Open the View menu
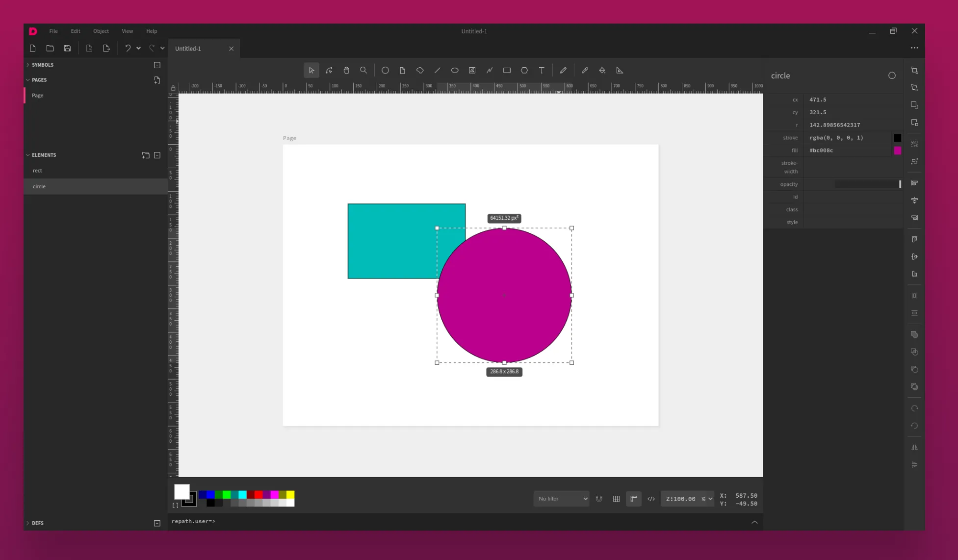 point(127,31)
